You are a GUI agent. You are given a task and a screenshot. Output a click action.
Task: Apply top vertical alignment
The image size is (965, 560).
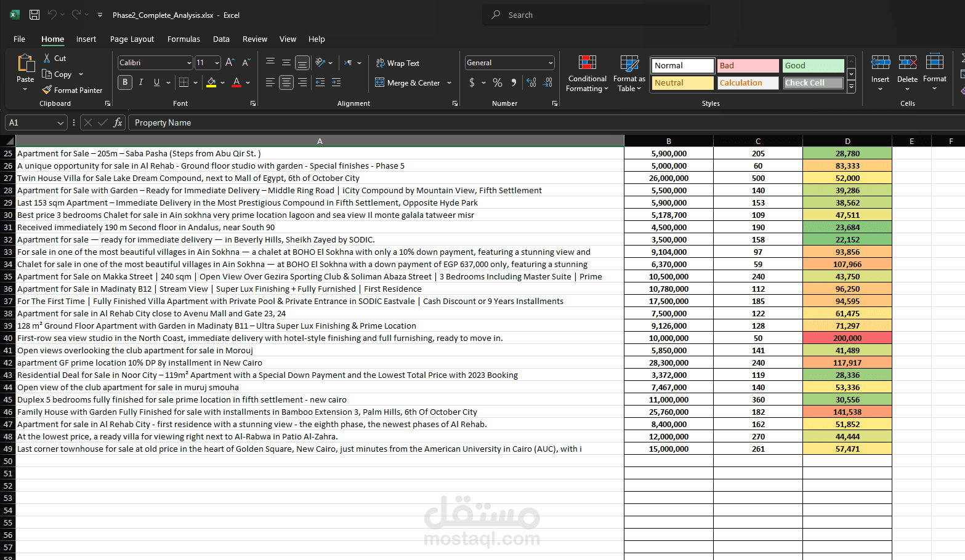[270, 63]
